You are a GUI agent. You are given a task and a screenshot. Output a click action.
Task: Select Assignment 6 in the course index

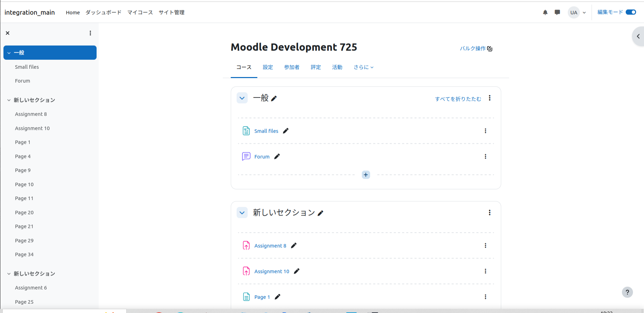[31, 288]
